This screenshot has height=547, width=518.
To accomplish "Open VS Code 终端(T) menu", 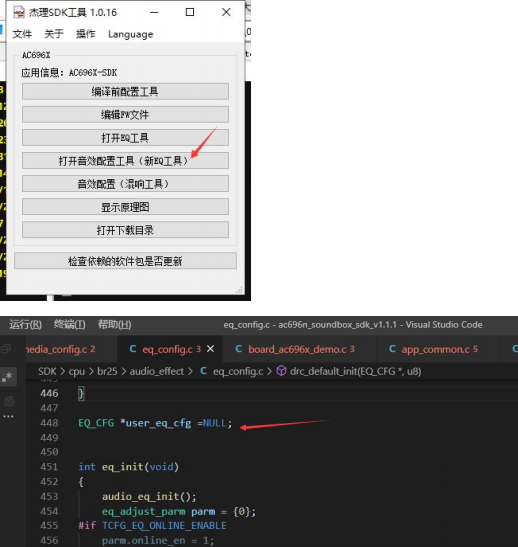I will (69, 324).
